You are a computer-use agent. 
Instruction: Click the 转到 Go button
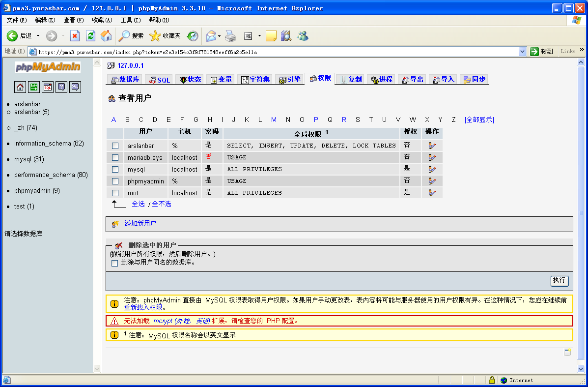pyautogui.click(x=542, y=52)
